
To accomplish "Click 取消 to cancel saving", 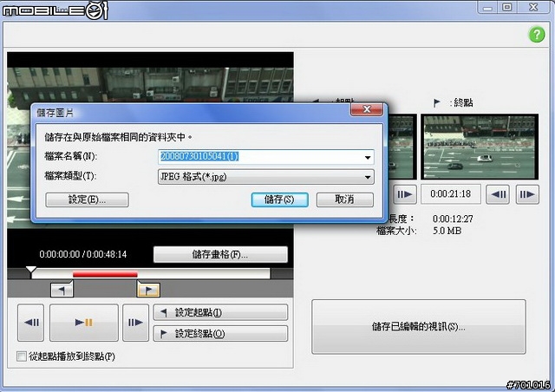I will pyautogui.click(x=345, y=199).
